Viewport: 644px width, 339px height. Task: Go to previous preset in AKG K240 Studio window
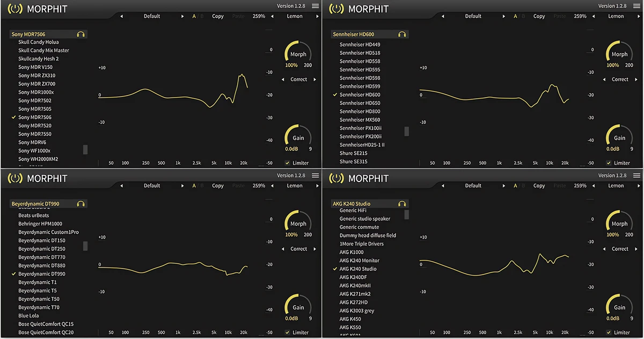pyautogui.click(x=443, y=186)
